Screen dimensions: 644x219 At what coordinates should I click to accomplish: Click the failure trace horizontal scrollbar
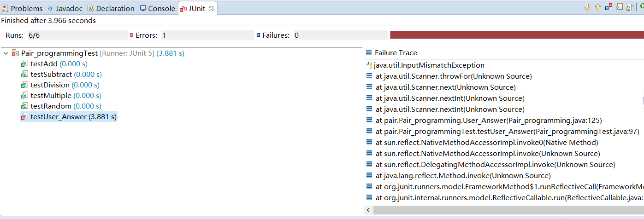507,210
